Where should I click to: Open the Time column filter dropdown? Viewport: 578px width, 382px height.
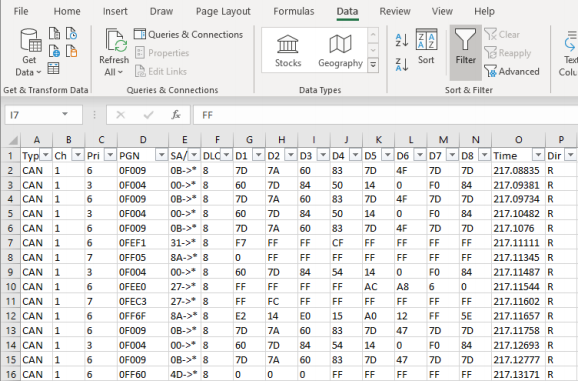point(539,155)
